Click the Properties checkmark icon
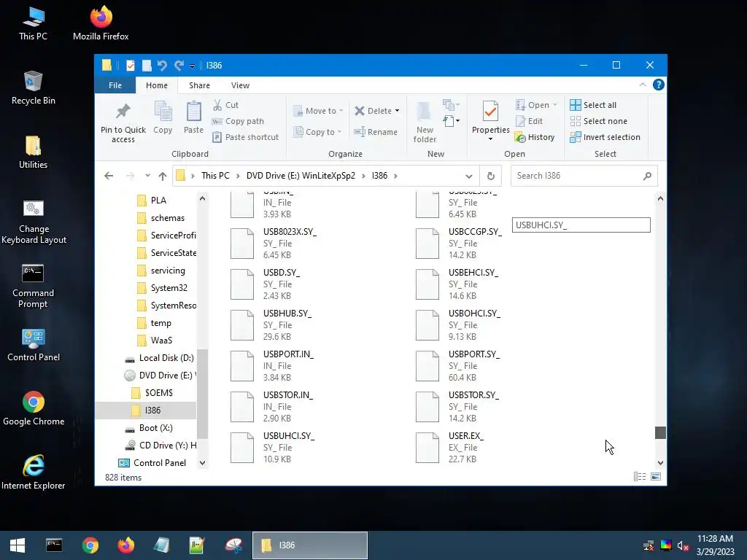The height and width of the screenshot is (560, 747). point(490,112)
